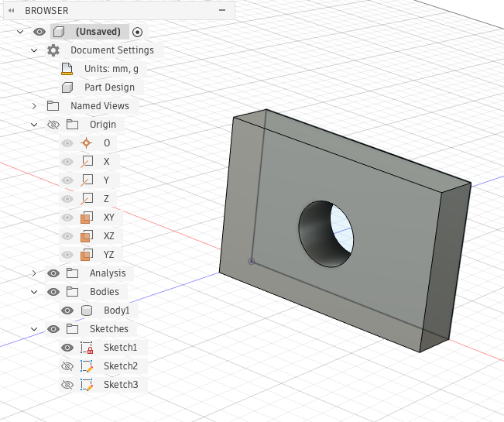Click the Bodies folder icon
The image size is (504, 422).
pos(72,292)
